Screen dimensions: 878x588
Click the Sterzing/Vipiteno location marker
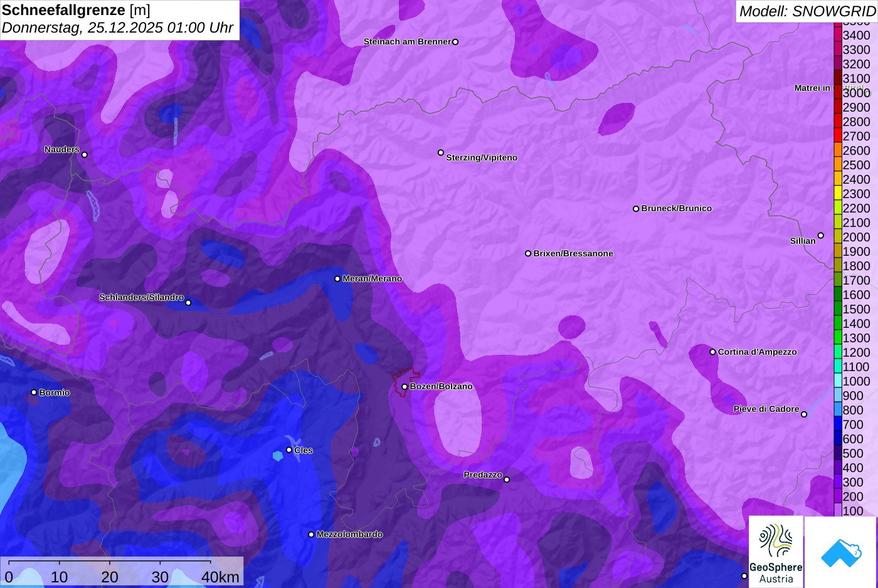tap(441, 152)
